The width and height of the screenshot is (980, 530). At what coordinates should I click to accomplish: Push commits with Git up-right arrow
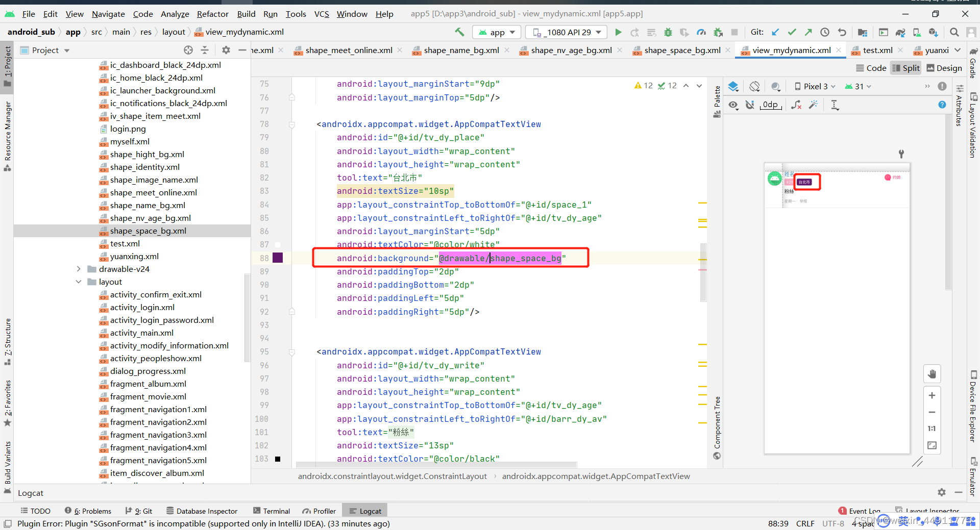pyautogui.click(x=808, y=32)
